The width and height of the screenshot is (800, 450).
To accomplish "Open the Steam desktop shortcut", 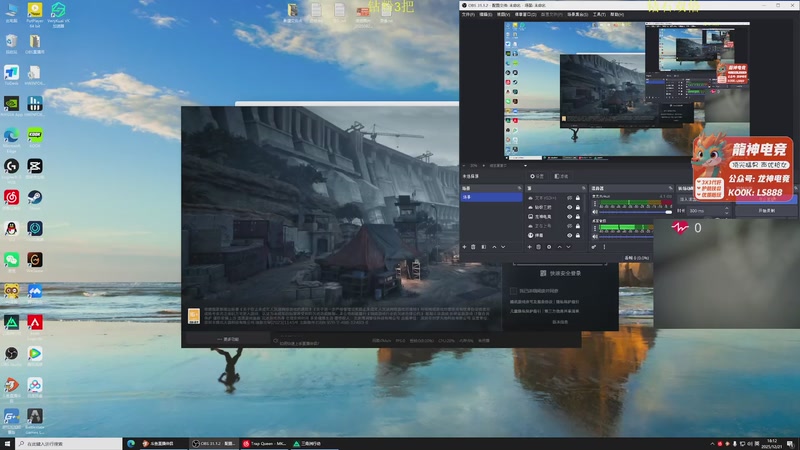I will coord(35,199).
